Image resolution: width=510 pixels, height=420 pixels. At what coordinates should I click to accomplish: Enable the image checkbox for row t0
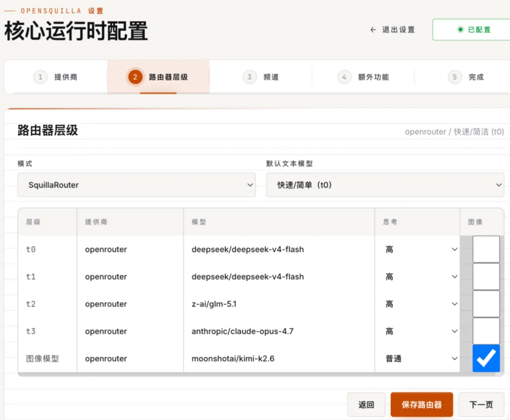486,249
